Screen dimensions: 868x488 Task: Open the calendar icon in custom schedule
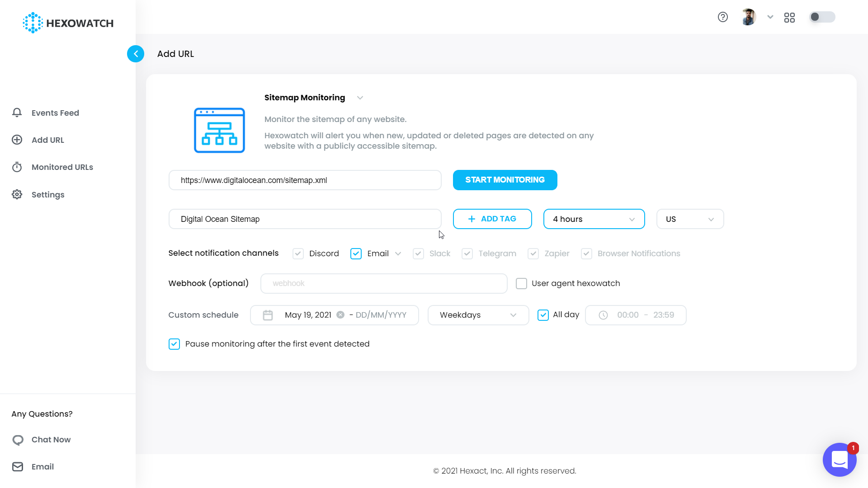[x=268, y=315]
